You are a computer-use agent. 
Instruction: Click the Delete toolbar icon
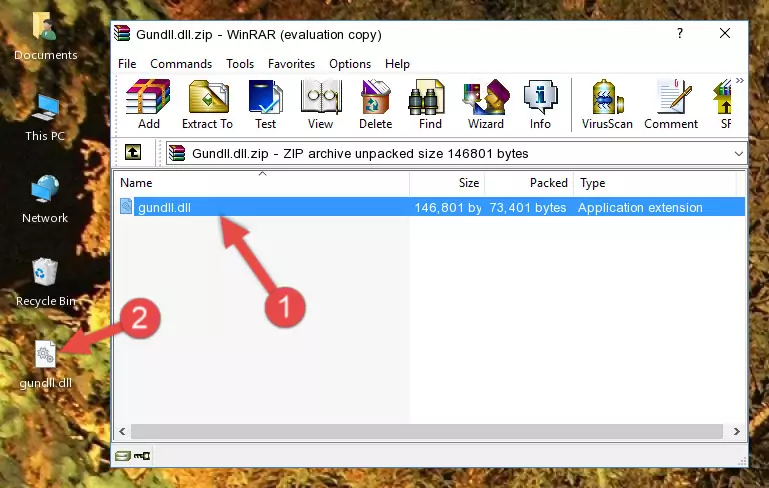(375, 104)
